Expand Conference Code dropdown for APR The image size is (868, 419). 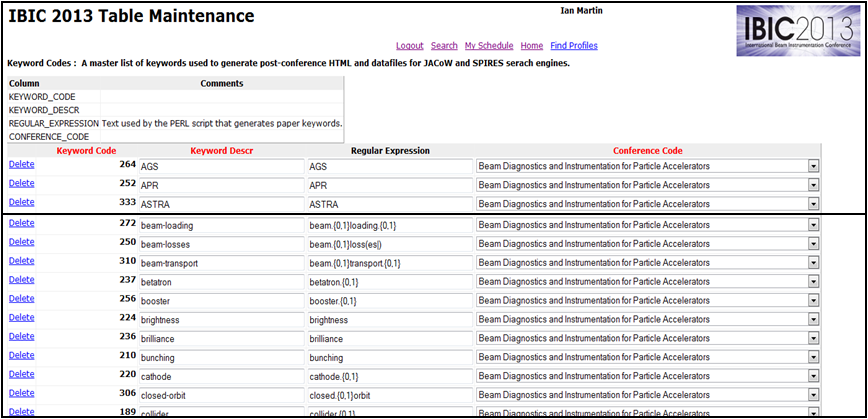pyautogui.click(x=813, y=185)
